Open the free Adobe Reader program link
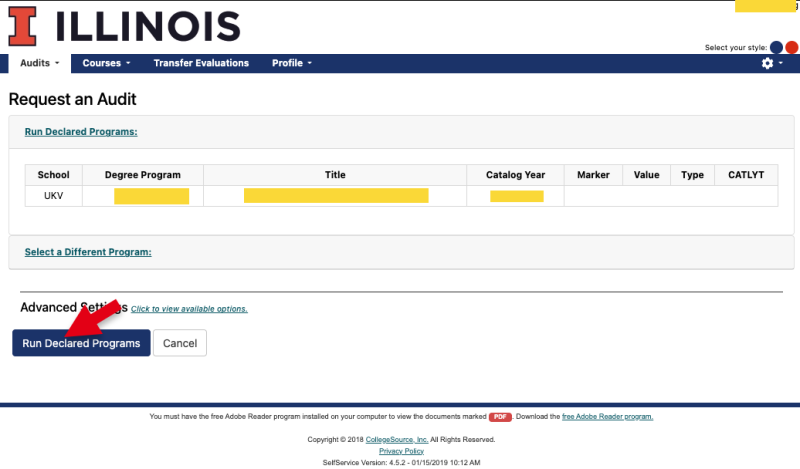This screenshot has height=469, width=800. point(607,416)
